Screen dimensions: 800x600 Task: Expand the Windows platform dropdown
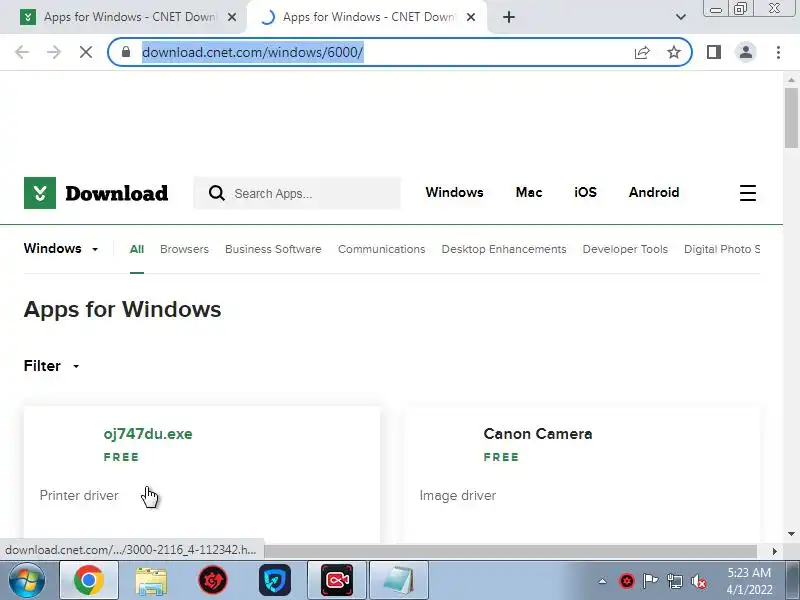pyautogui.click(x=61, y=248)
